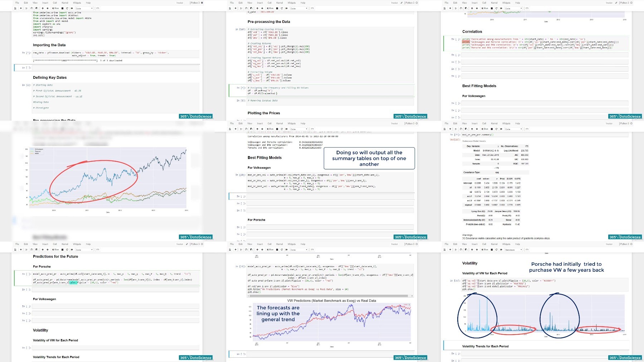The width and height of the screenshot is (644, 362).
Task: Open the Widgets menu in the Predictions for the Future notebook
Action: [77, 244]
